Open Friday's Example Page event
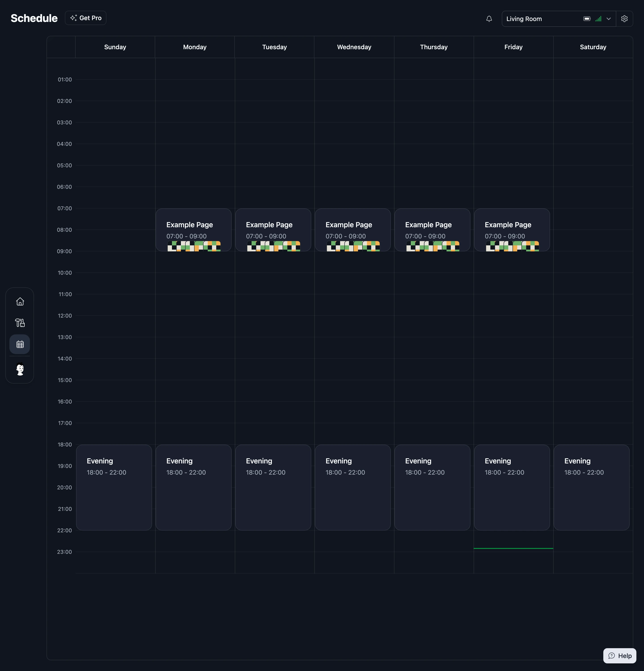This screenshot has height=671, width=644. tap(512, 230)
